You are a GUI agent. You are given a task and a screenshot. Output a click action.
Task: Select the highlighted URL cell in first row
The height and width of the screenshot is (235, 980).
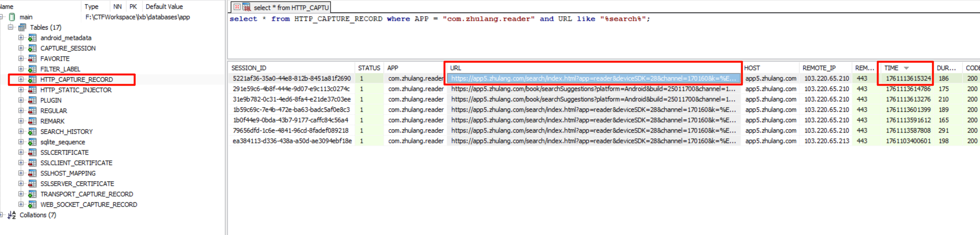click(x=593, y=78)
